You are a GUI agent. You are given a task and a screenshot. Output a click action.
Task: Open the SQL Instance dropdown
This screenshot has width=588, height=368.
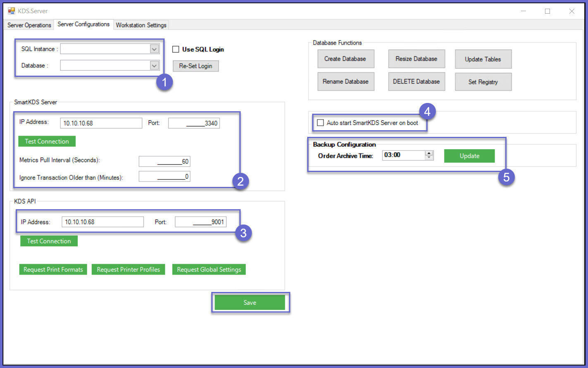point(154,49)
